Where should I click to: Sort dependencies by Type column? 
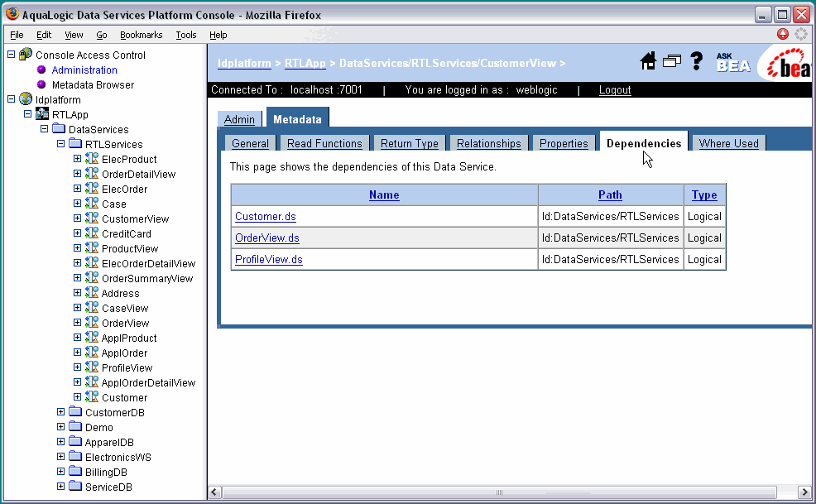click(704, 194)
